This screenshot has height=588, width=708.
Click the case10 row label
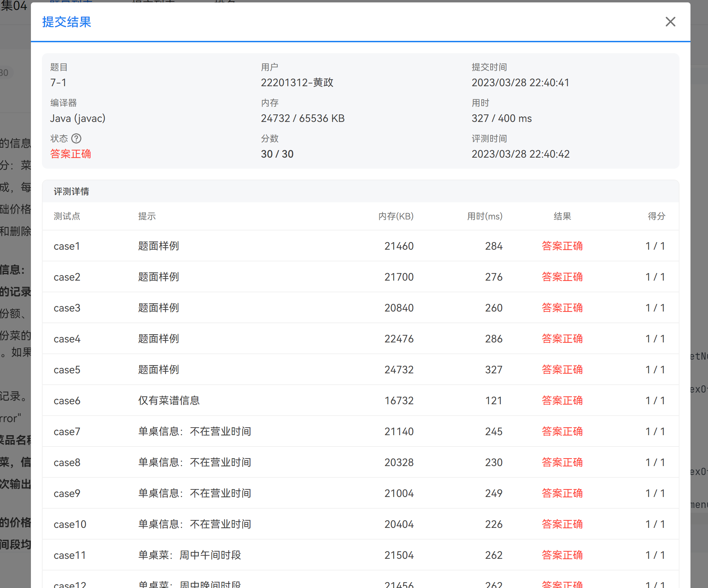[x=70, y=524]
